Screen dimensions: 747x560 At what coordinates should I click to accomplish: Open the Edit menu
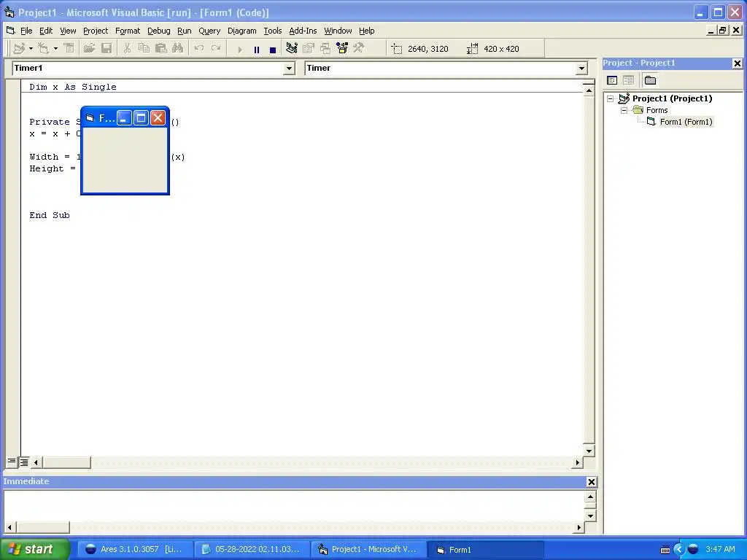point(46,31)
